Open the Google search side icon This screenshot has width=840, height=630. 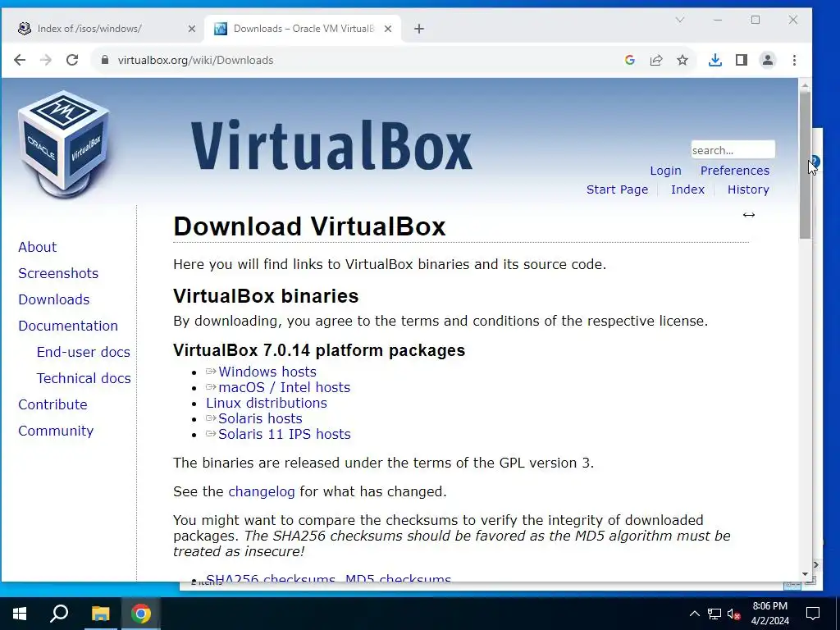pos(630,60)
